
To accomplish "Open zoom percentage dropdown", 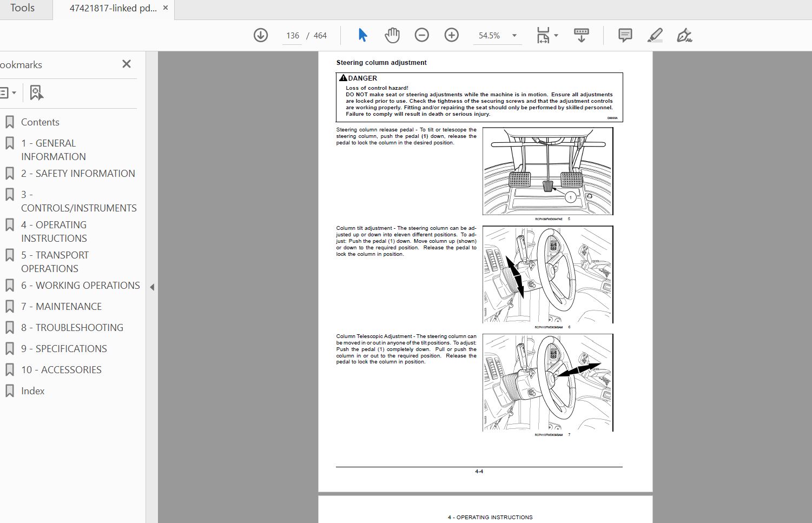I will [514, 36].
